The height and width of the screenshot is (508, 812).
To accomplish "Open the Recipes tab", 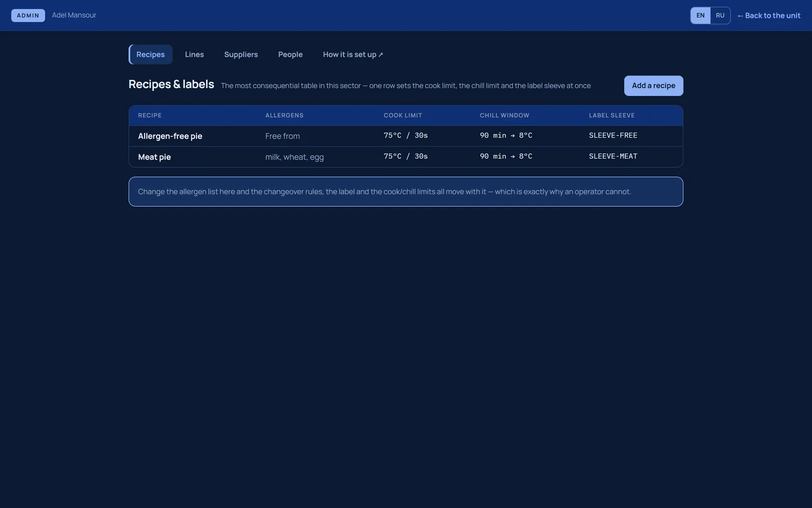I will pyautogui.click(x=151, y=54).
